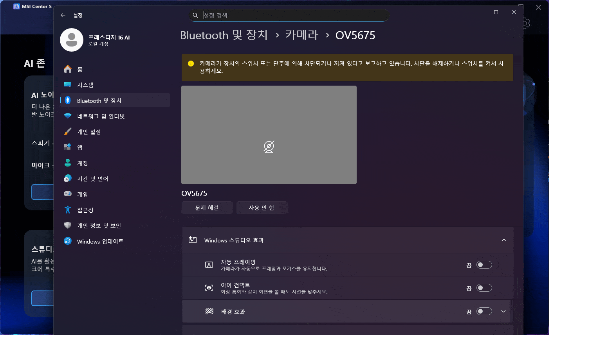The height and width of the screenshot is (364, 590).
Task: Click the Accessibility figure icon
Action: pos(68,210)
